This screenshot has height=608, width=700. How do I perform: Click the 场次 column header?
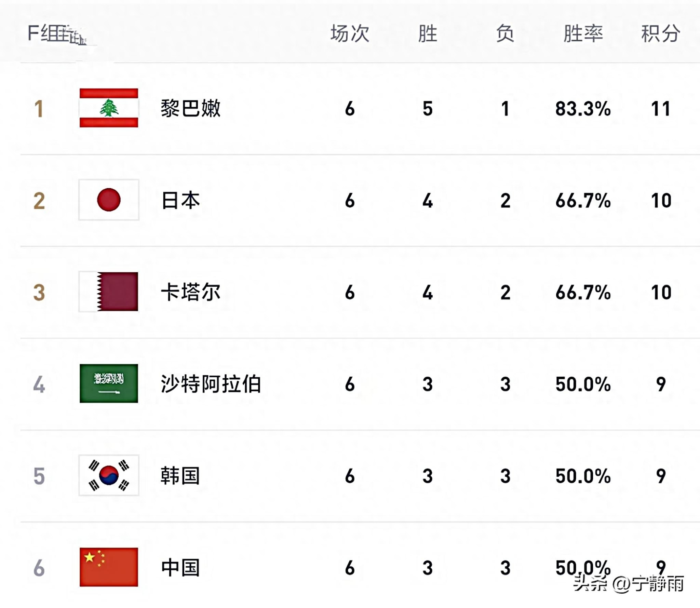click(350, 33)
